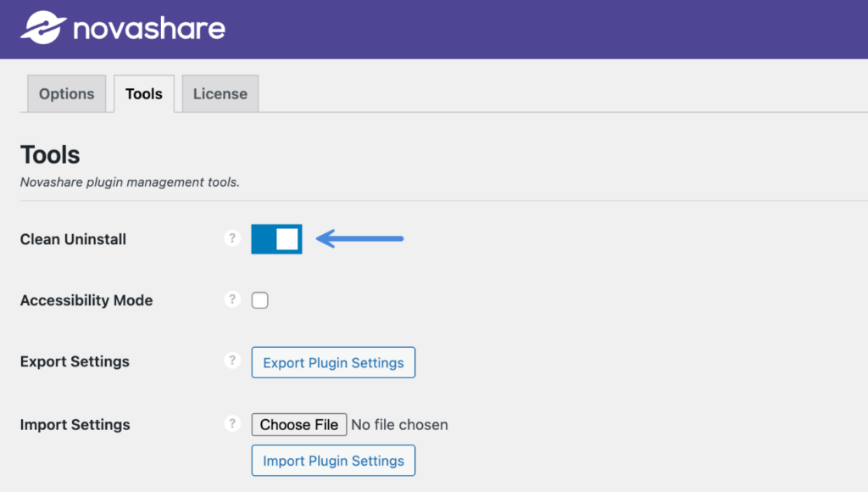Screen dimensions: 868x492
Task: Click the Clean Uninstall label
Action: (x=73, y=239)
